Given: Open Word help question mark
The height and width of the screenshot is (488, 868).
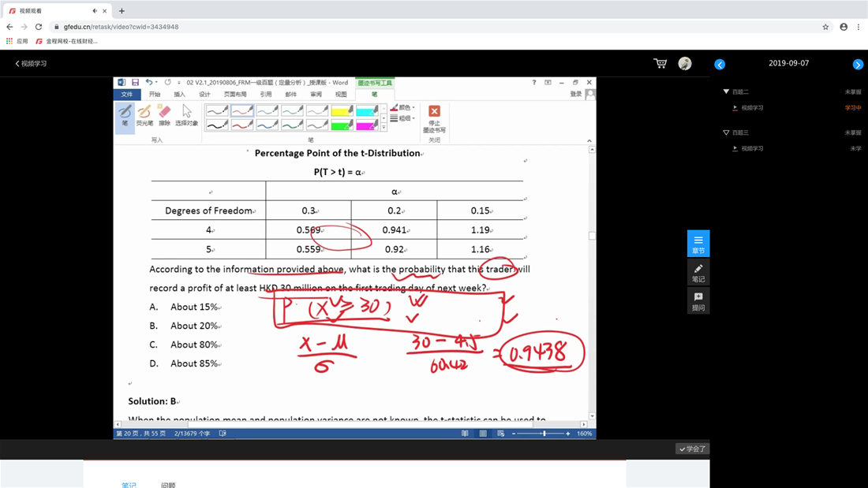Looking at the screenshot, I should 534,83.
